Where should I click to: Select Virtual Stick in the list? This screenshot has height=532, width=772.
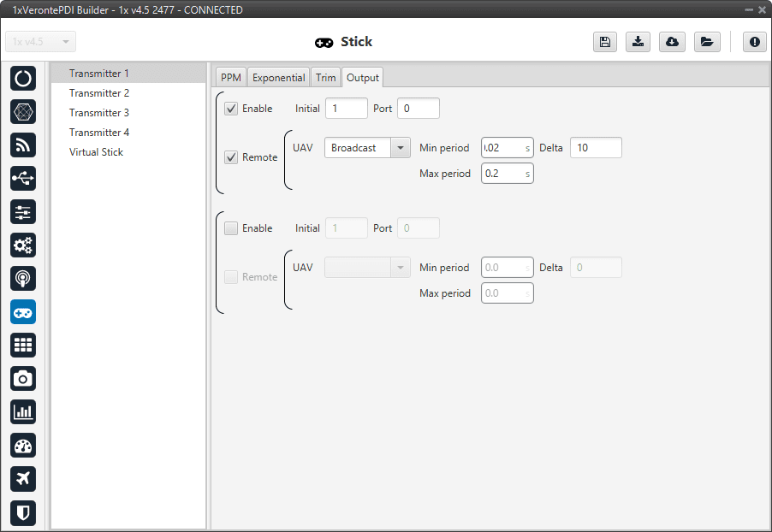(128, 152)
